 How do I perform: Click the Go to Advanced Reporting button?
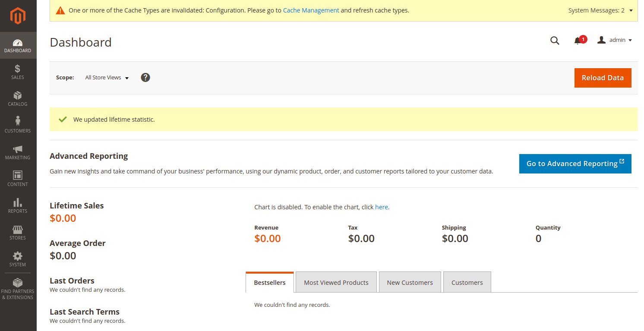pyautogui.click(x=575, y=164)
